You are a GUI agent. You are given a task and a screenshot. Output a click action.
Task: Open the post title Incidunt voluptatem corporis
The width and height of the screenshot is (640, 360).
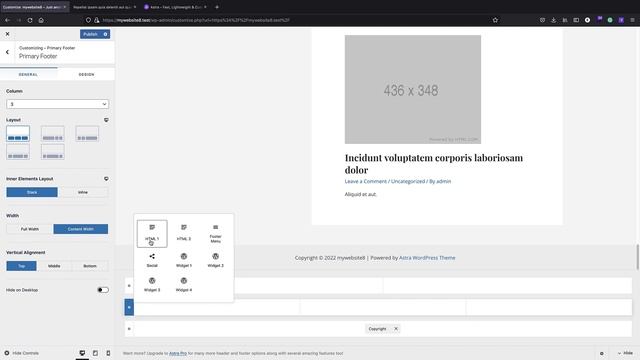click(433, 164)
